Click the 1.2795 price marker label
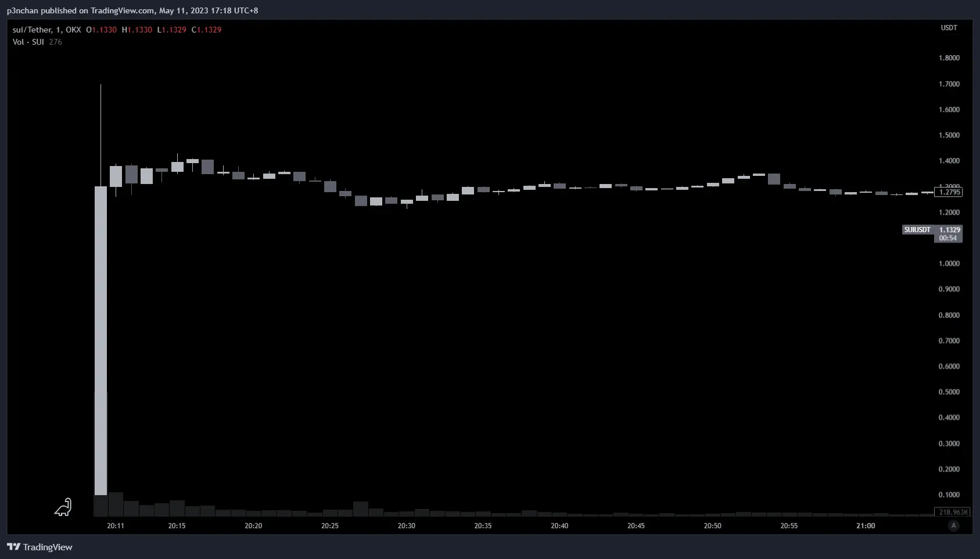980x559 pixels. pyautogui.click(x=949, y=192)
